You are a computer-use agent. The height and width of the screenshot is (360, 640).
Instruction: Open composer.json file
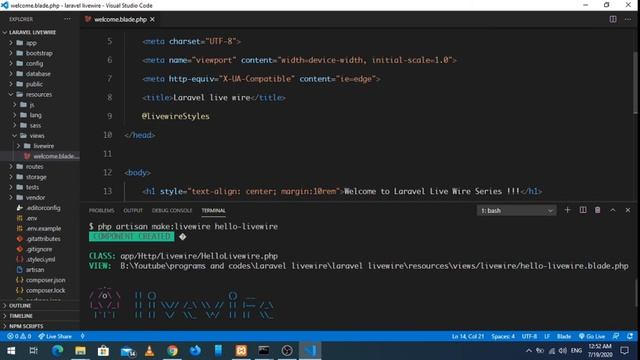tap(45, 280)
